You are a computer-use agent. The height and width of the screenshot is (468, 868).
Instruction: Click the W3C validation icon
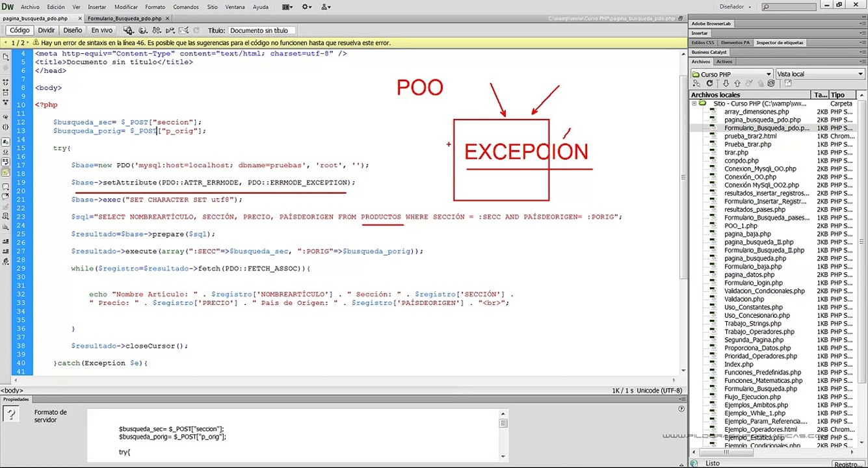click(x=170, y=30)
